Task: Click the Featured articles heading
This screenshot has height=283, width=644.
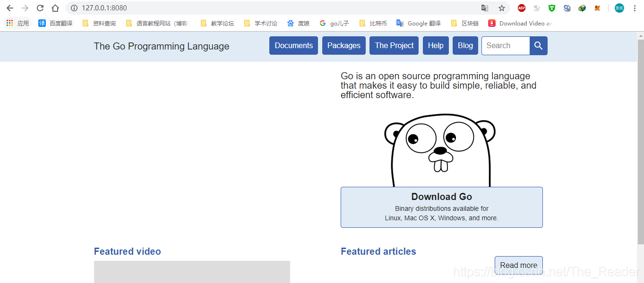Action: coord(378,251)
